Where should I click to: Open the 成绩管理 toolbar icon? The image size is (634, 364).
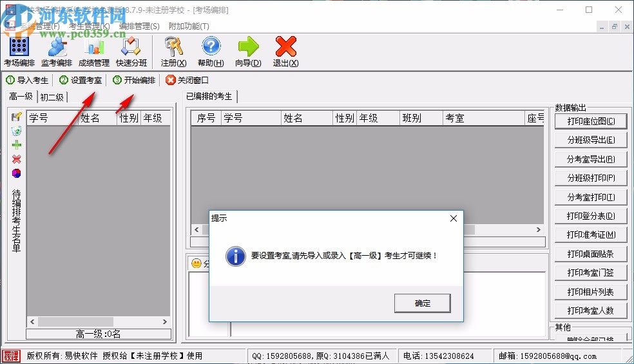94,52
